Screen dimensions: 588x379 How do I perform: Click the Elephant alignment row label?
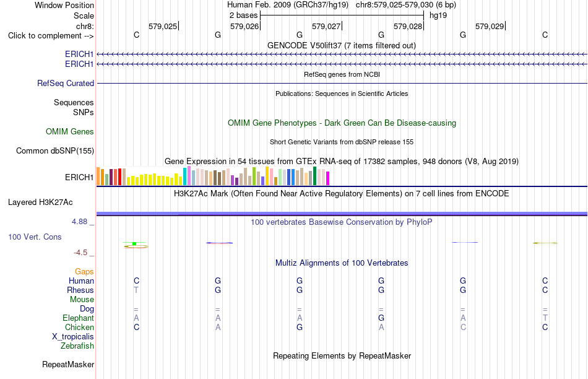point(78,318)
